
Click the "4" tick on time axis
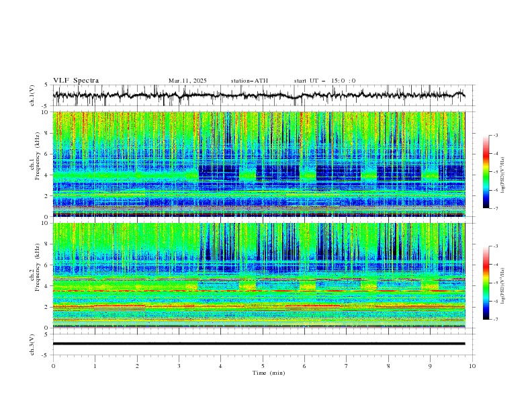click(220, 366)
